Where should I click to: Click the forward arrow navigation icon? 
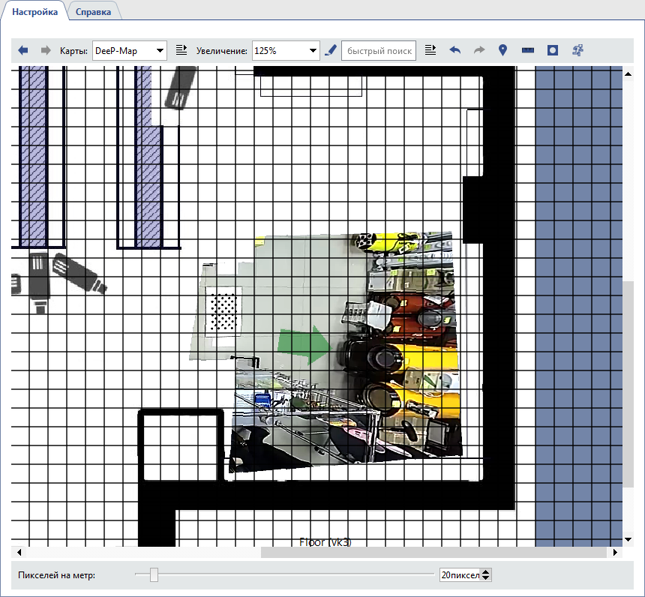pos(45,50)
